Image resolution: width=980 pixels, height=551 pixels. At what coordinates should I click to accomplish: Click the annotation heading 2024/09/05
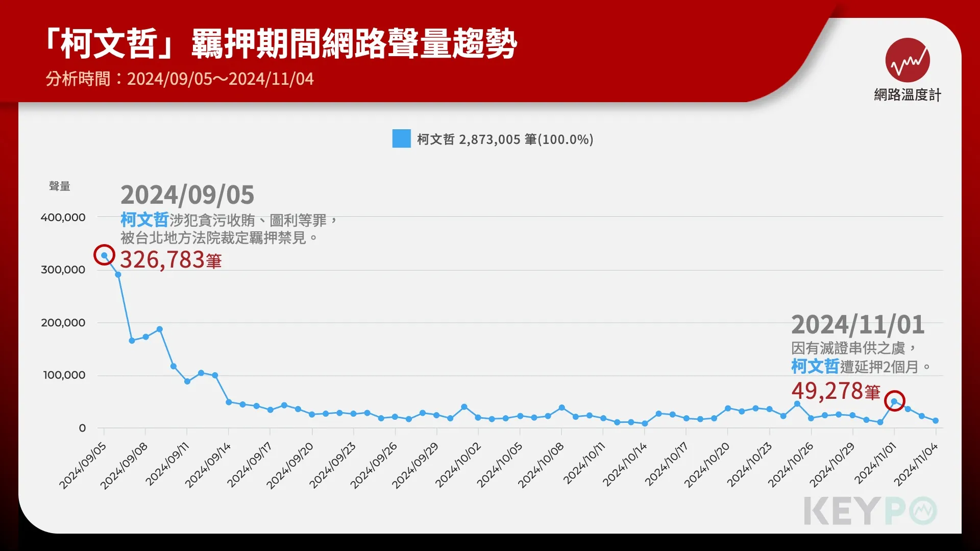point(187,195)
